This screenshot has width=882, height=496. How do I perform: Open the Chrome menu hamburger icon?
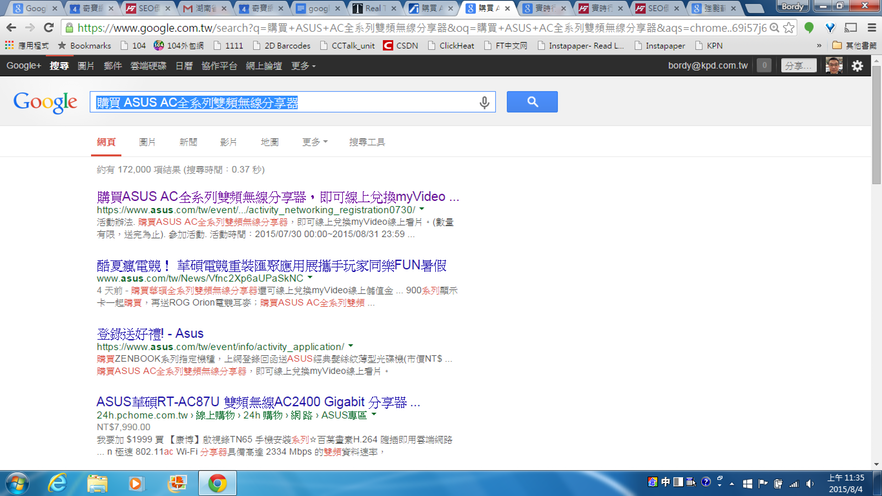[871, 28]
